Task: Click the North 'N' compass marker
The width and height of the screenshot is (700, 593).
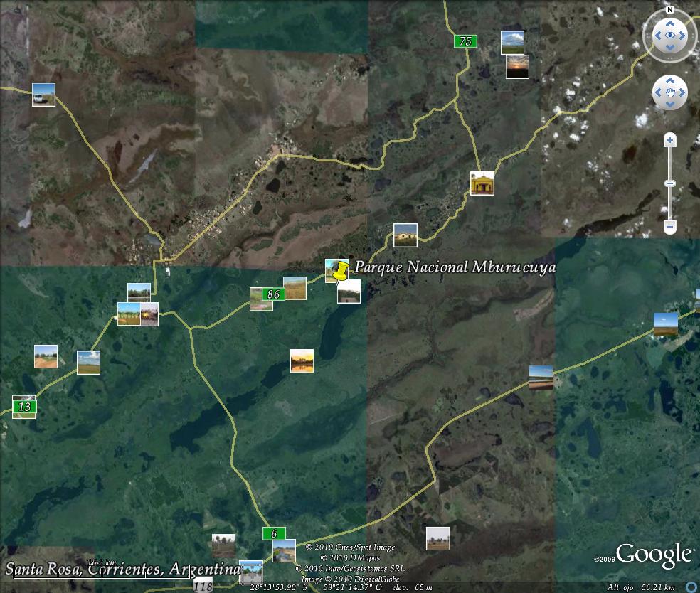Action: click(x=669, y=9)
